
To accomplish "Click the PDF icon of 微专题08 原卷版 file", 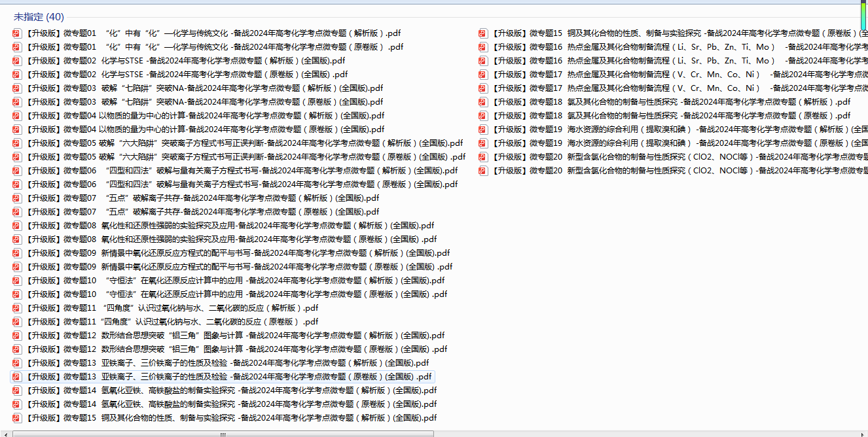I will click(17, 239).
